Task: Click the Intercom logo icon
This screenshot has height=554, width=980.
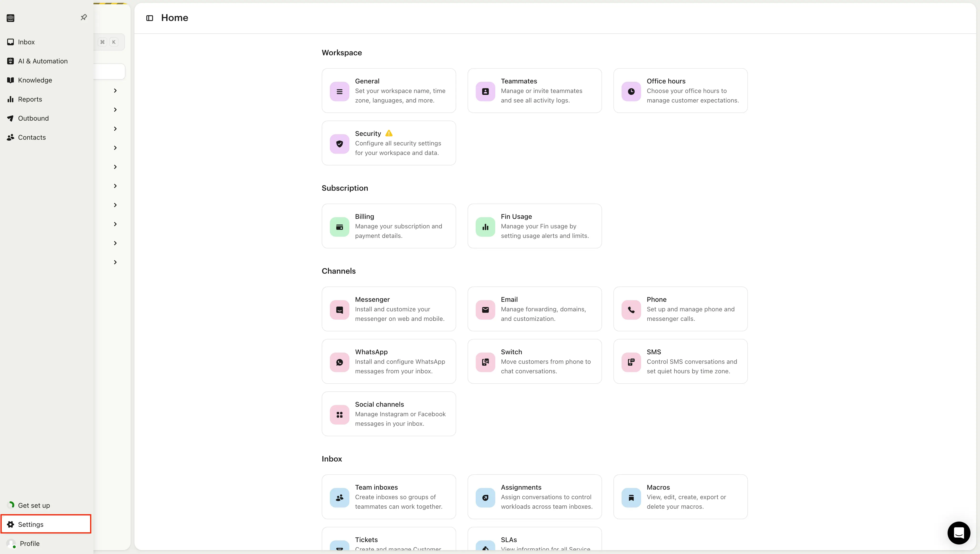Action: pos(11,18)
